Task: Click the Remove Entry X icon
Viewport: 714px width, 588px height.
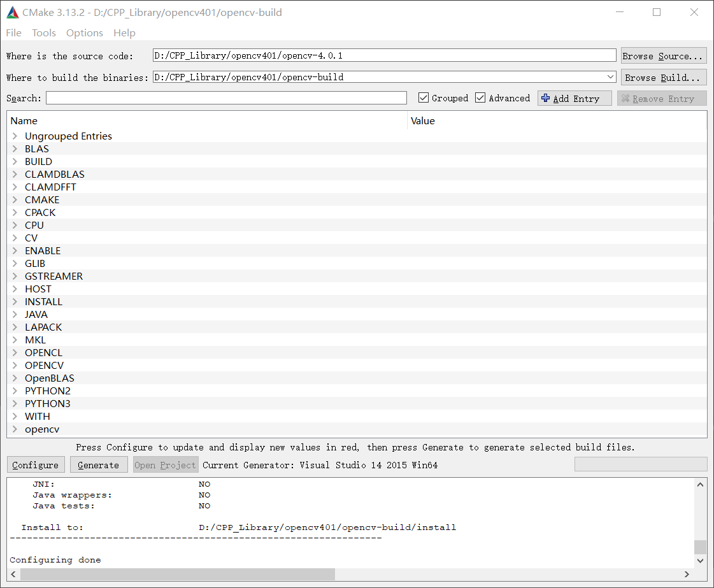Action: click(627, 98)
